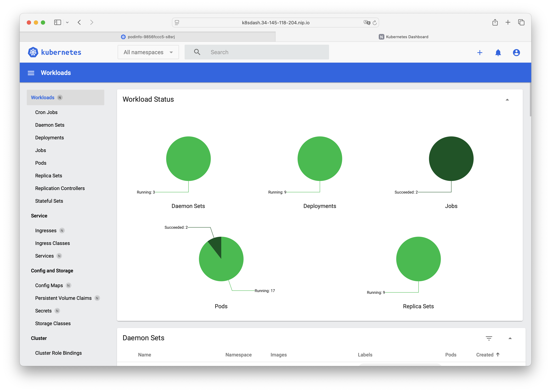Collapse the Daemon Sets card
Viewport: 551px width, 392px height.
pos(510,338)
